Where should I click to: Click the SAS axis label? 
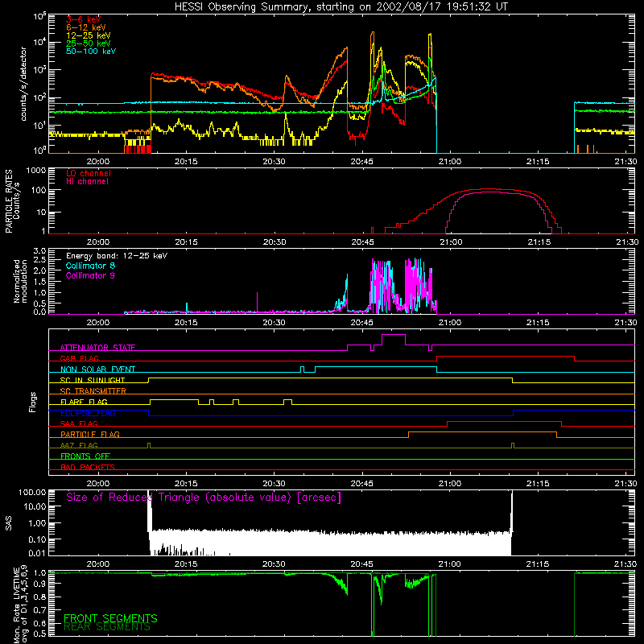click(9, 523)
